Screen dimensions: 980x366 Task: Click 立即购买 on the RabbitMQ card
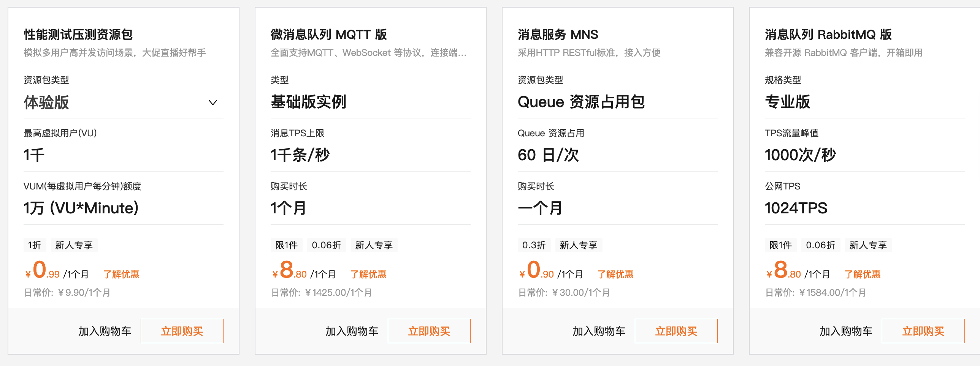(923, 331)
